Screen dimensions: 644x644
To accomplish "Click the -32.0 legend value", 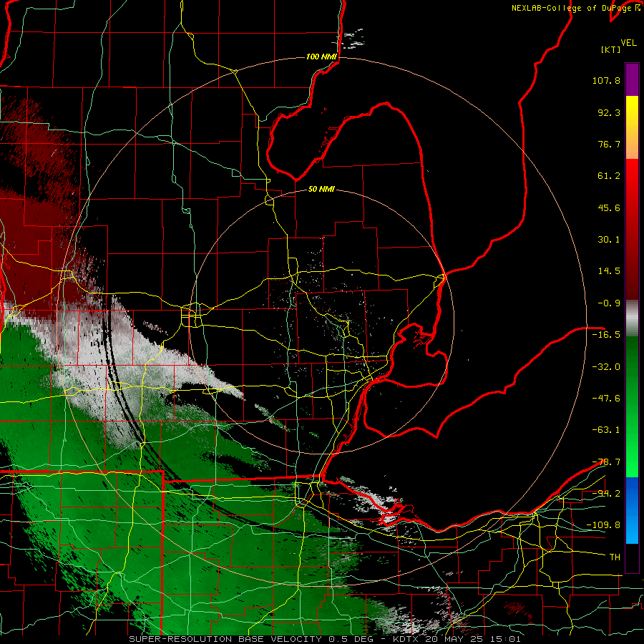I will (606, 367).
